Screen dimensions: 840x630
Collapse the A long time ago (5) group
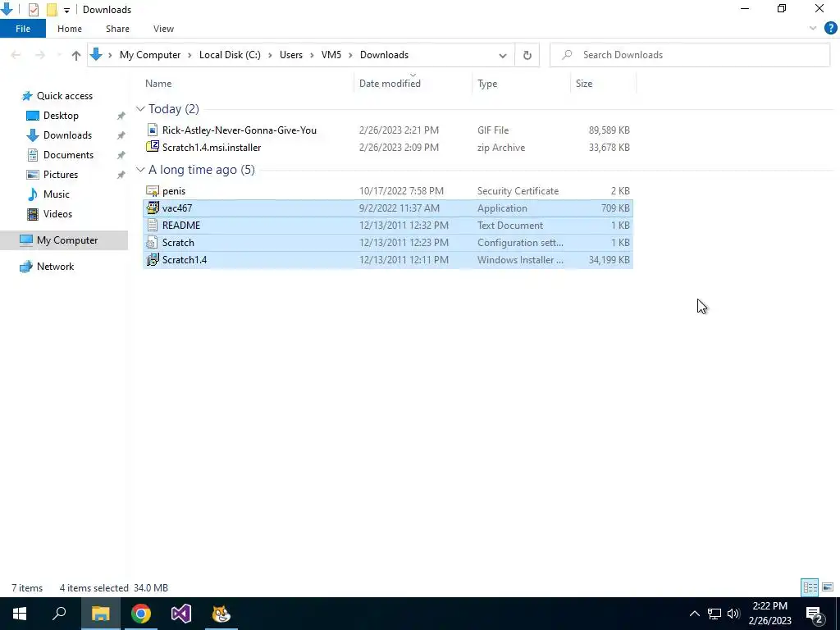click(140, 170)
